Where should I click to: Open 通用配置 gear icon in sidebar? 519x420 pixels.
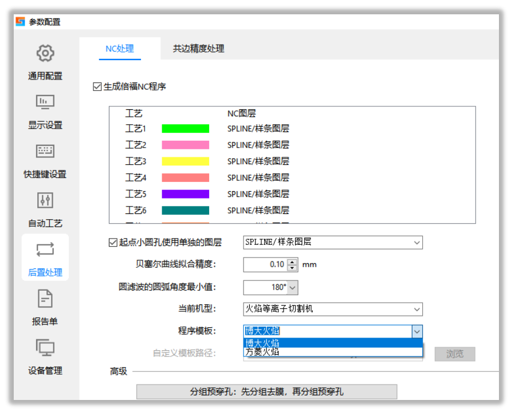coord(45,53)
